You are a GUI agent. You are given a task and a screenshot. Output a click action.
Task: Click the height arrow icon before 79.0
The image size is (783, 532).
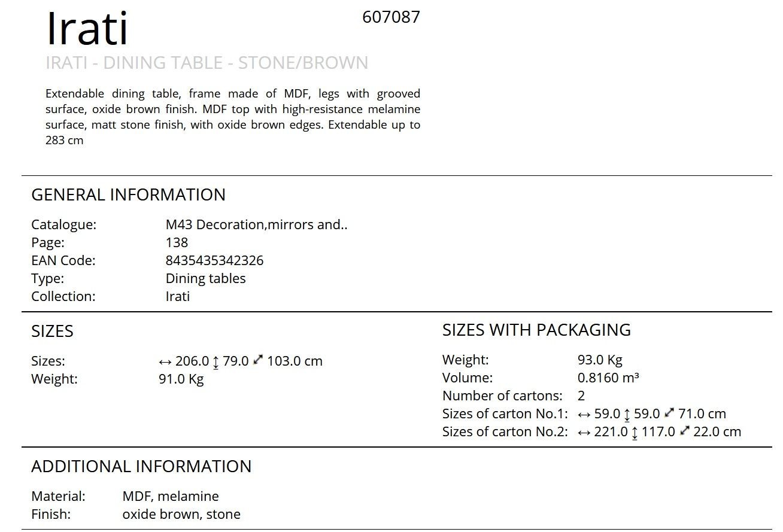pos(216,362)
